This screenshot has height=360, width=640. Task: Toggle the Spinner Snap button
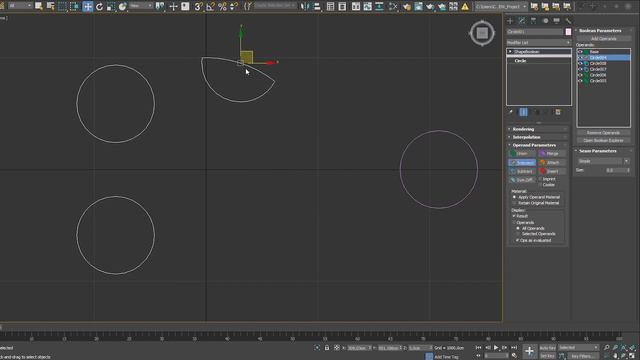point(234,7)
